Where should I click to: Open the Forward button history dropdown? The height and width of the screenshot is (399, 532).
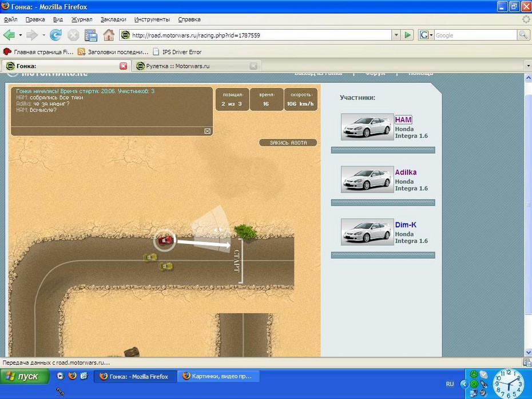coord(44,35)
